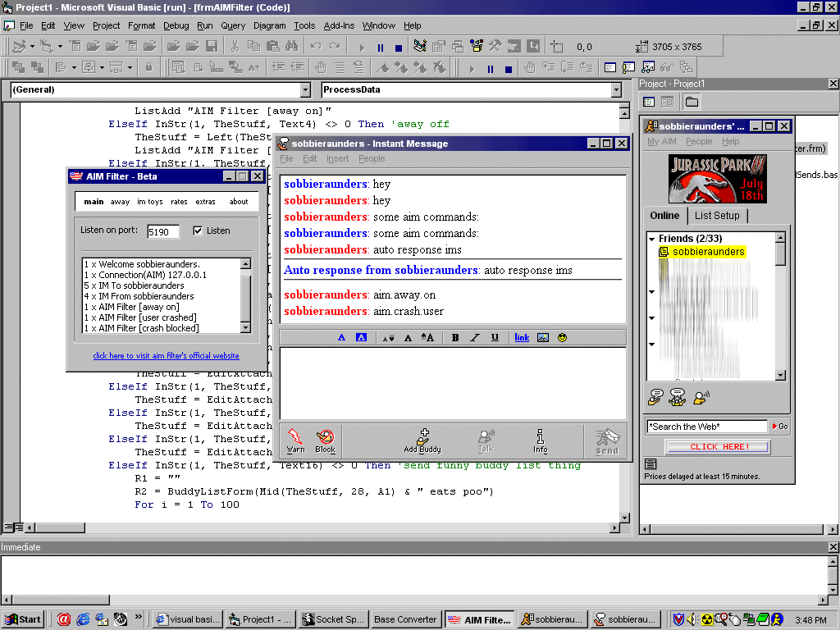Toggle italic formatting in the Instant Message window
The height and width of the screenshot is (630, 840).
coord(475,337)
